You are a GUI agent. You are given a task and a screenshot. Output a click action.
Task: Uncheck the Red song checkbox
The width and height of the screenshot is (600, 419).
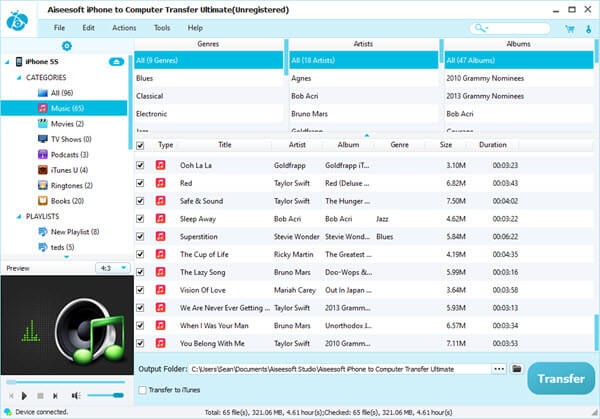140,183
